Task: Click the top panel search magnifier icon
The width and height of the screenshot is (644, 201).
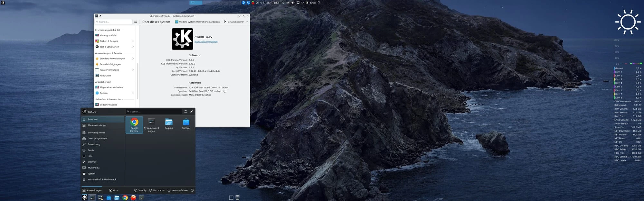Action: tap(319, 3)
